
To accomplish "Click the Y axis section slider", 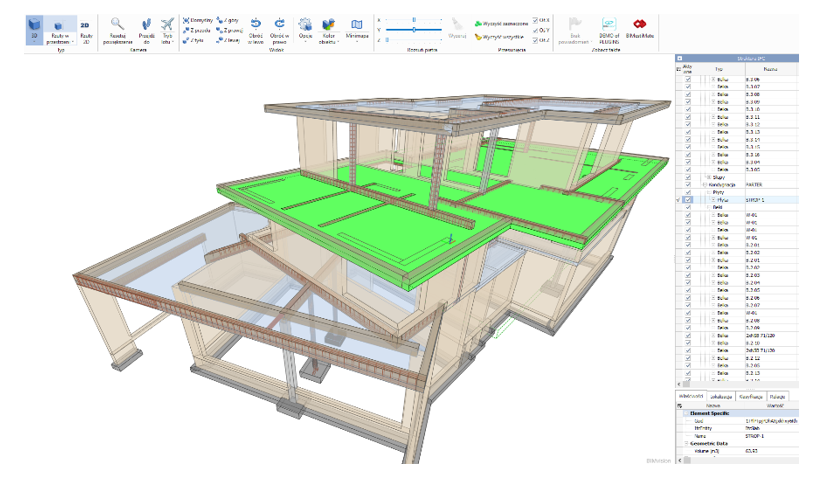I will [415, 29].
